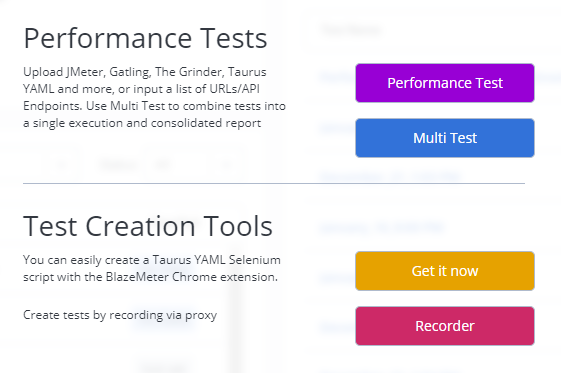Viewport: 561px width, 373px height.
Task: Click the Performance Tests heading
Action: 145,38
